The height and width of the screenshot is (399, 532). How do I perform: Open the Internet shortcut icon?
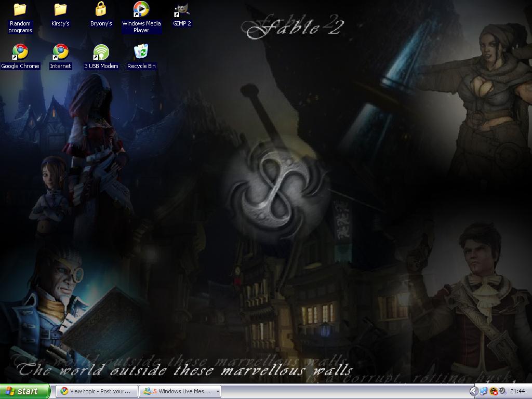[60, 52]
